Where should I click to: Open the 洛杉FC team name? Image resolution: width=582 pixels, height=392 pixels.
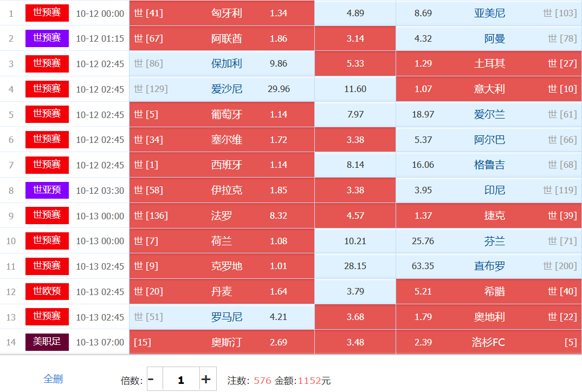[488, 342]
